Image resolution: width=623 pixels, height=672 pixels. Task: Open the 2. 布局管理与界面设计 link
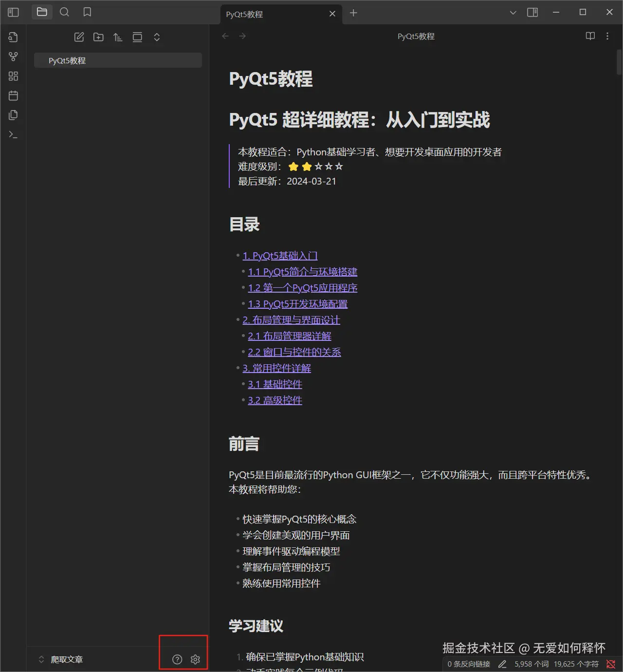click(291, 320)
